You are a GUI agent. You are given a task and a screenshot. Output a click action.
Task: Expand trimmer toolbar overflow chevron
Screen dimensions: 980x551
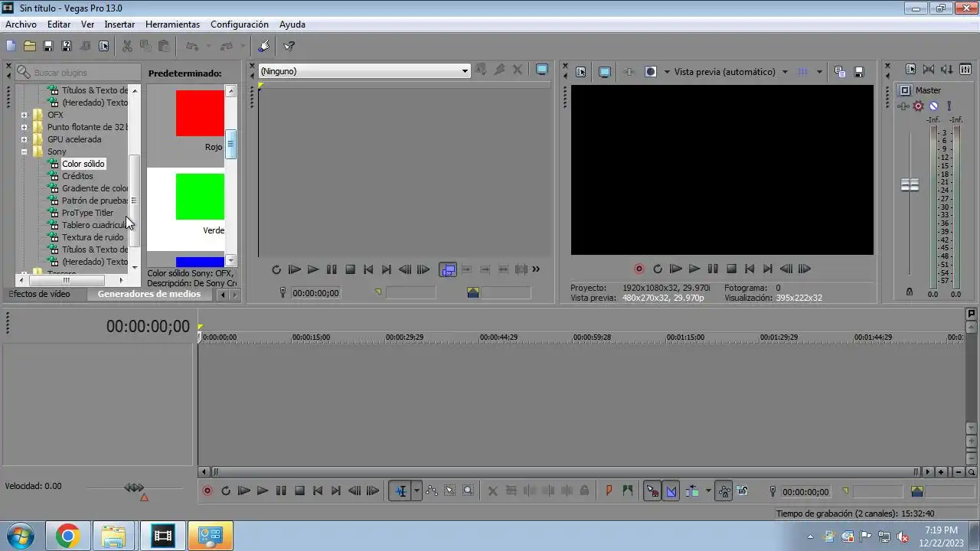click(x=536, y=269)
